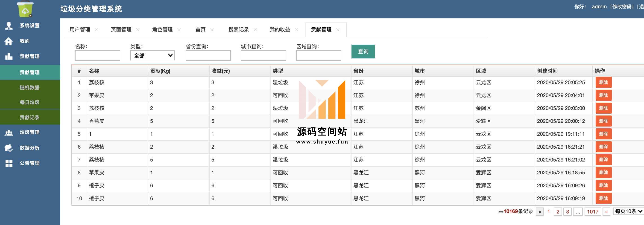Close the active 贡献管理 tab
Screen dimensions: 644x225
pos(338,30)
